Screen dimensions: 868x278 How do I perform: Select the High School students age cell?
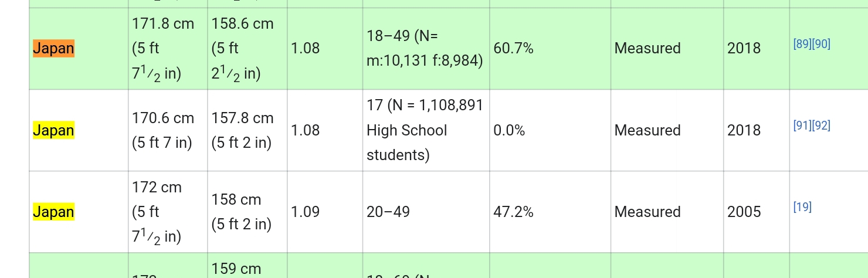click(426, 130)
